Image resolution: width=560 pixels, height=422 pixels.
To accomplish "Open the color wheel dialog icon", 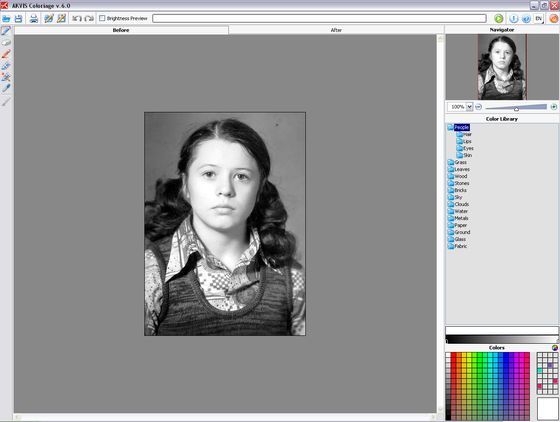I will [x=555, y=348].
